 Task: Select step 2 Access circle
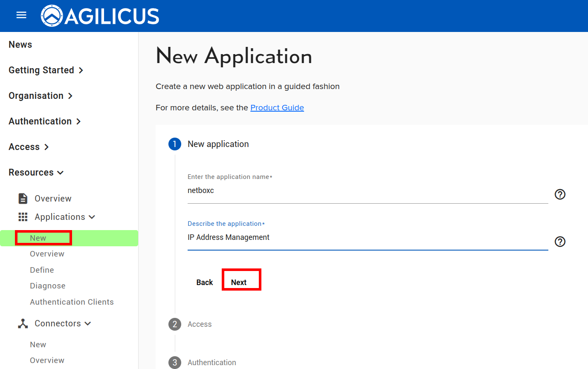click(174, 324)
